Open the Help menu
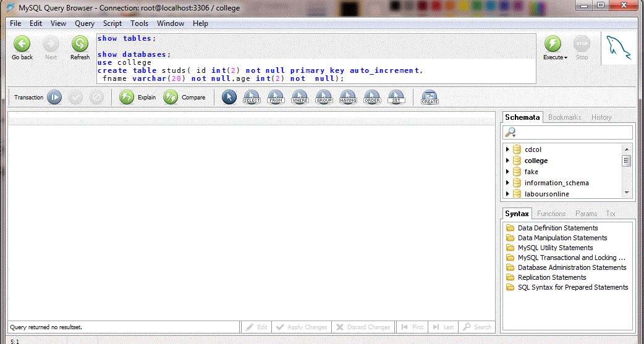644x344 pixels. (200, 23)
